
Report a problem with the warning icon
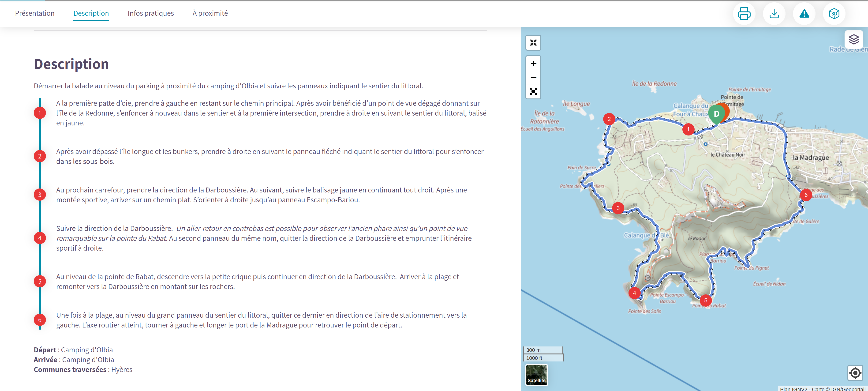click(x=804, y=14)
